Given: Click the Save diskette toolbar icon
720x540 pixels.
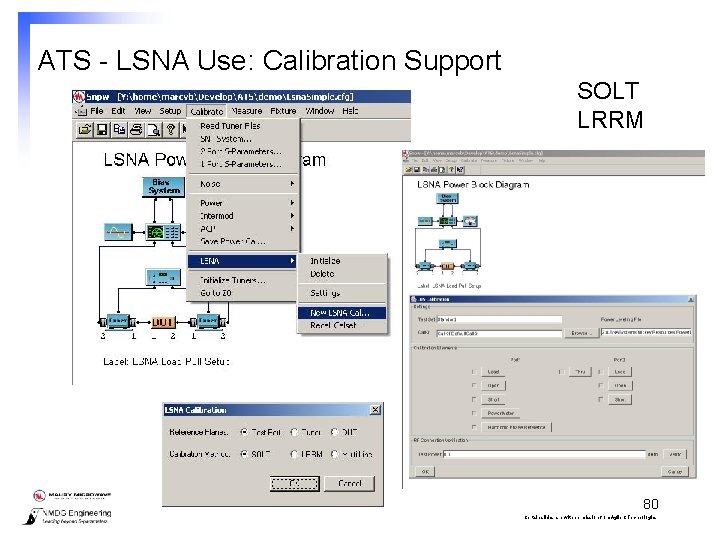Looking at the screenshot, I should click(x=102, y=130).
